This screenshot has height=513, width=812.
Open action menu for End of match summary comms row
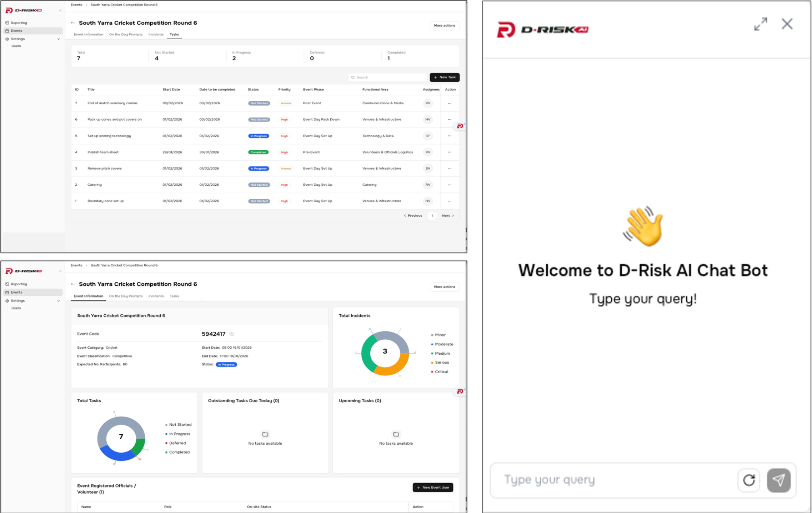pos(450,103)
